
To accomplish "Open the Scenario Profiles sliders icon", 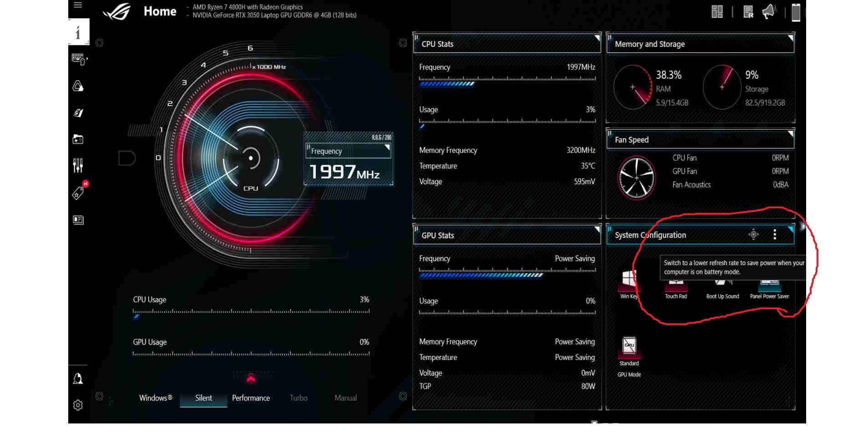I will [x=78, y=166].
